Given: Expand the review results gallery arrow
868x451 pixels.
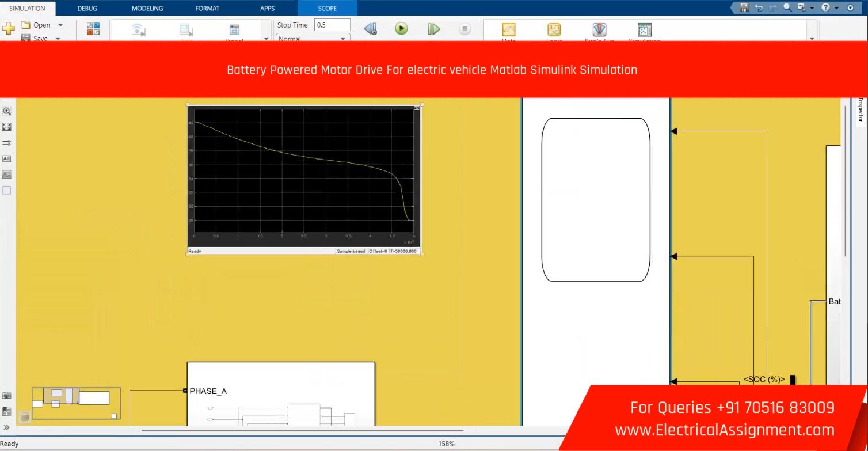Looking at the screenshot, I should (x=812, y=39).
